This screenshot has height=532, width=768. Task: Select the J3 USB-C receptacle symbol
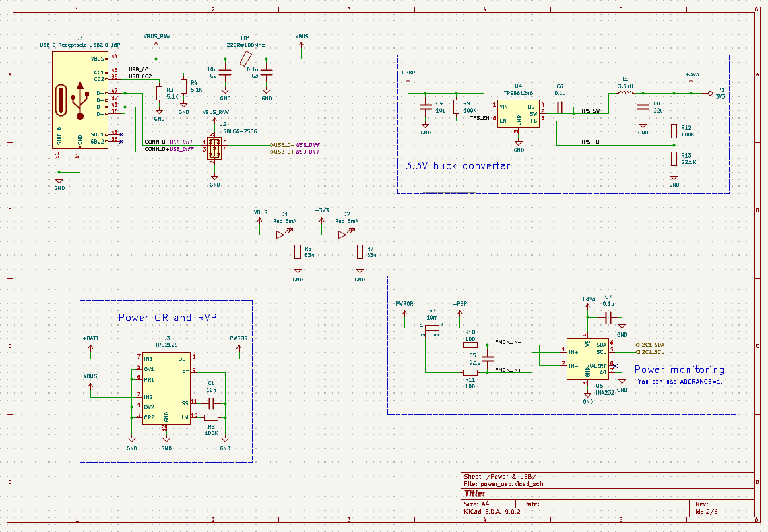click(80, 100)
